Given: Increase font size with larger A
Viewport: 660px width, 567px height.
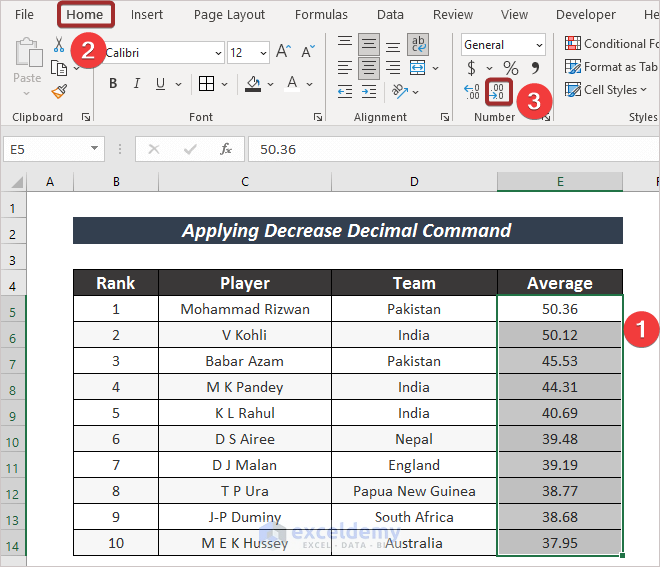Looking at the screenshot, I should (x=283, y=52).
